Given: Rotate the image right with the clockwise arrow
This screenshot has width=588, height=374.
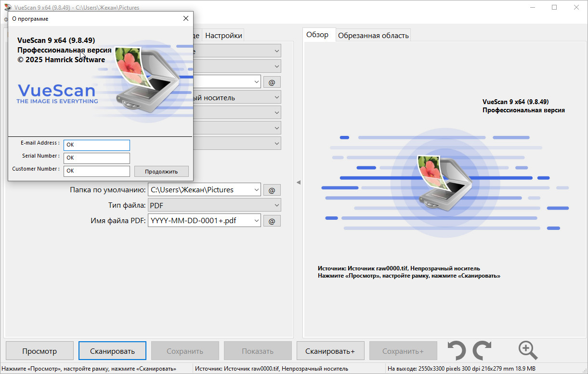Looking at the screenshot, I should [x=482, y=350].
